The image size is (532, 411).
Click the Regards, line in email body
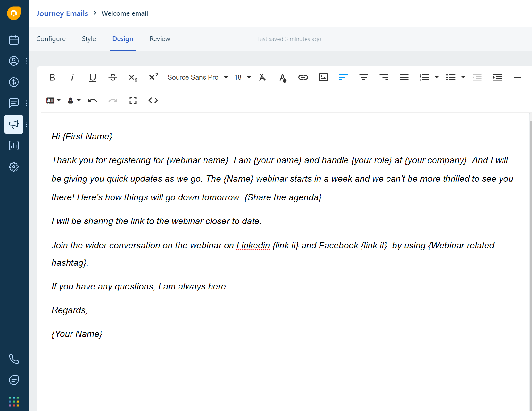click(70, 310)
